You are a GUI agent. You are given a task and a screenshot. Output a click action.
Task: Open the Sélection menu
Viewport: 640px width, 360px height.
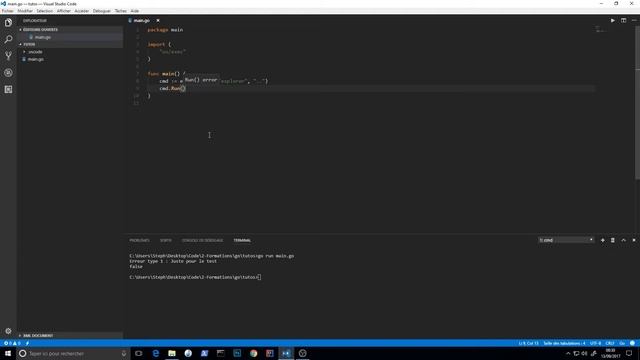(x=44, y=11)
